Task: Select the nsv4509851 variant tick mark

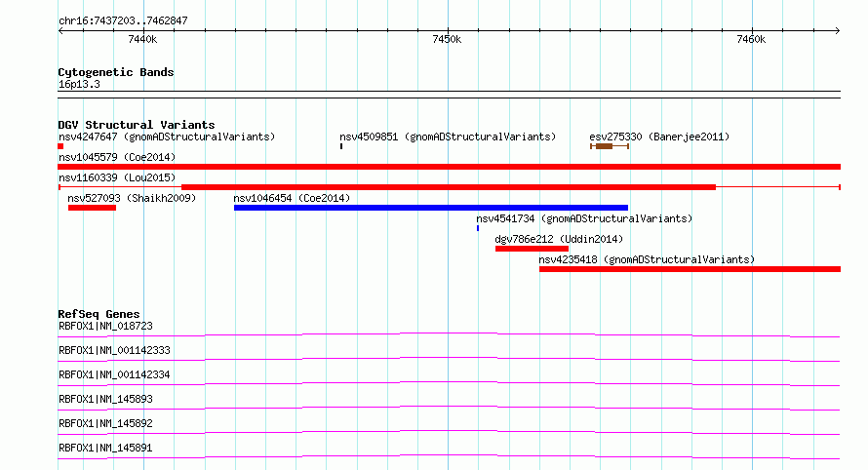Action: pyautogui.click(x=341, y=146)
